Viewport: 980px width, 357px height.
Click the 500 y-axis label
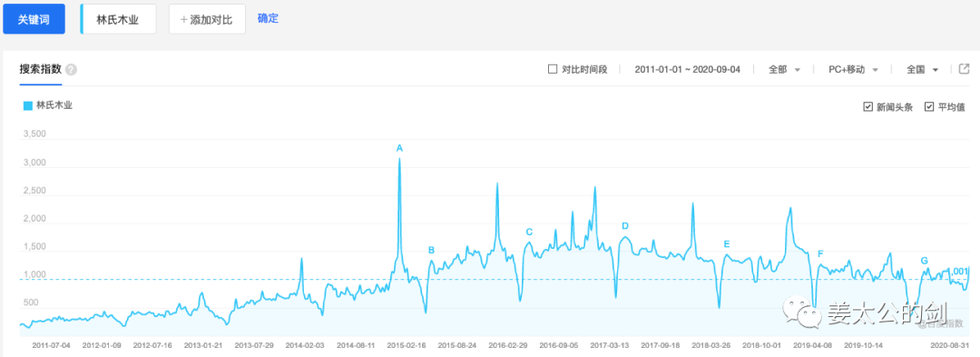coord(31,303)
